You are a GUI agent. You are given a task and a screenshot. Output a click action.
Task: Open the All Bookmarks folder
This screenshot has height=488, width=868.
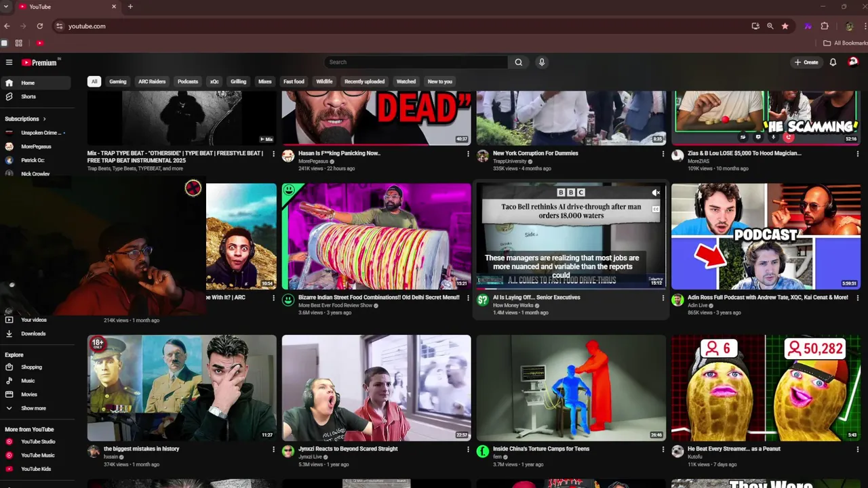845,43
